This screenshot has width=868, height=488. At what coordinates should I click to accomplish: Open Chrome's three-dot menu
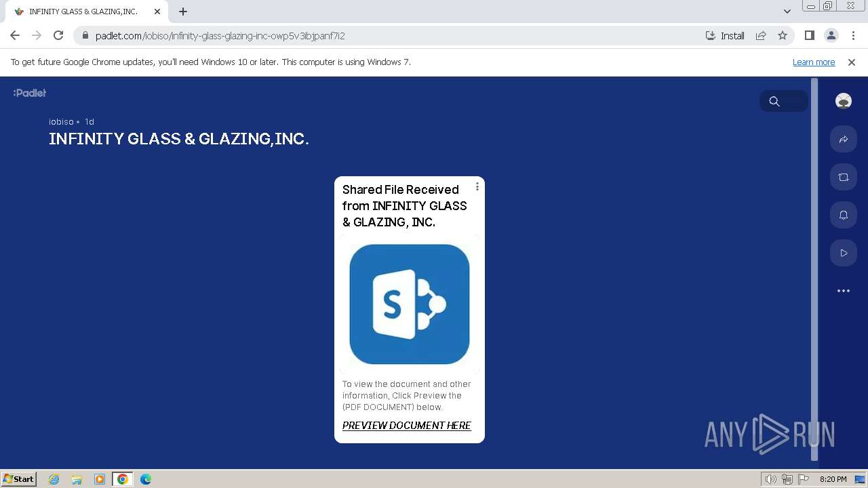(x=853, y=36)
